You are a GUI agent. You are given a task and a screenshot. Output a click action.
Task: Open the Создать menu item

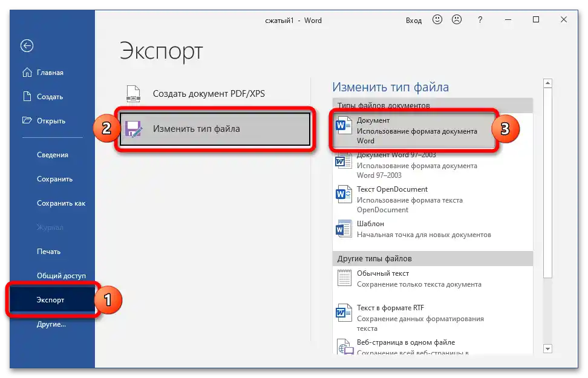[52, 97]
